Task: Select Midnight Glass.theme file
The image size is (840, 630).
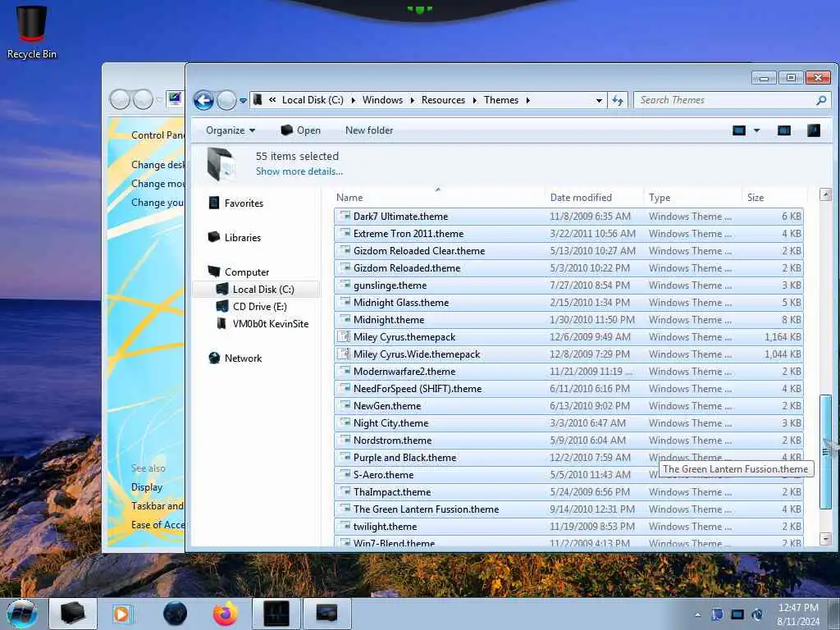Action: pos(568,303)
